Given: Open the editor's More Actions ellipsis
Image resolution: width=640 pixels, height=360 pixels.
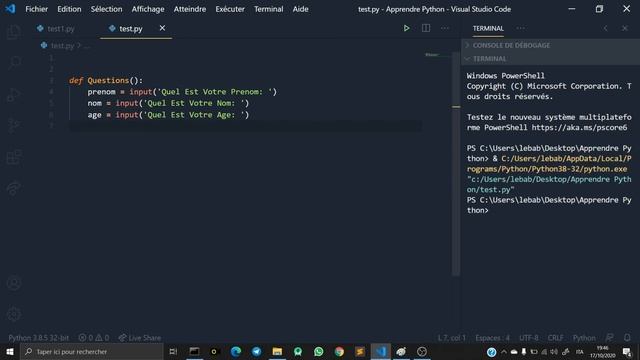Looking at the screenshot, I should pyautogui.click(x=445, y=28).
